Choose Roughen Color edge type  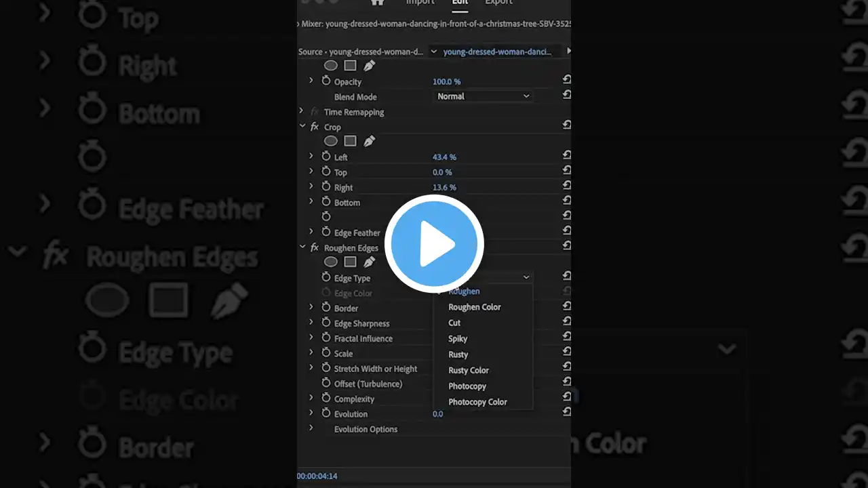coord(475,307)
